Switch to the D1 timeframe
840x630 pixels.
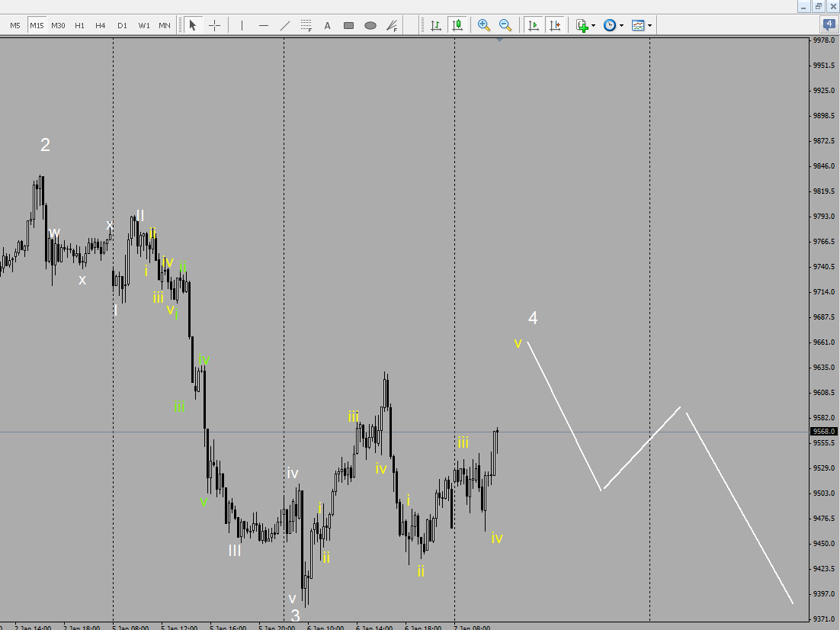click(122, 25)
